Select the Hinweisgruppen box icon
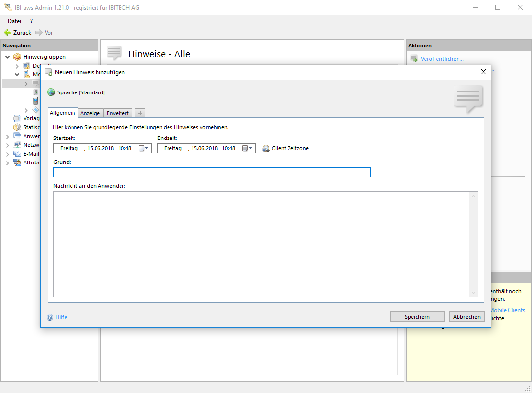 click(x=17, y=57)
